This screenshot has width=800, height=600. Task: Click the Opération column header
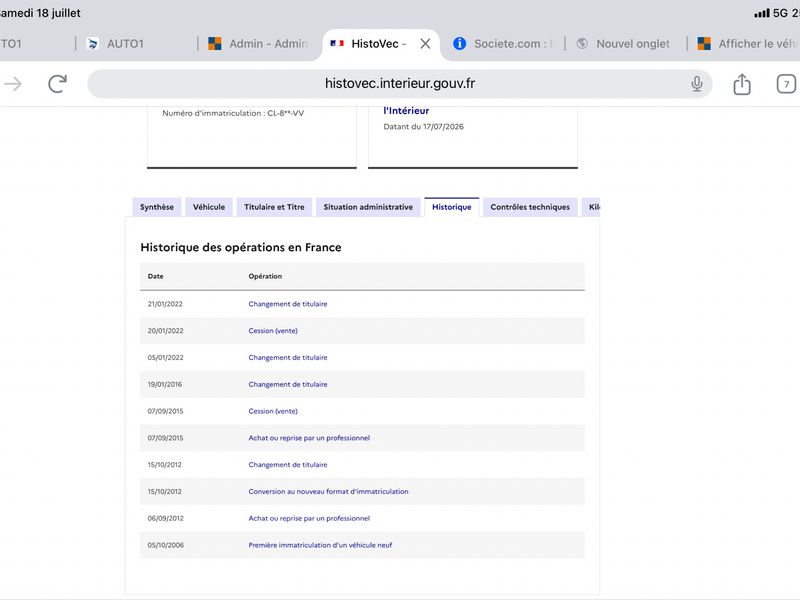click(265, 276)
